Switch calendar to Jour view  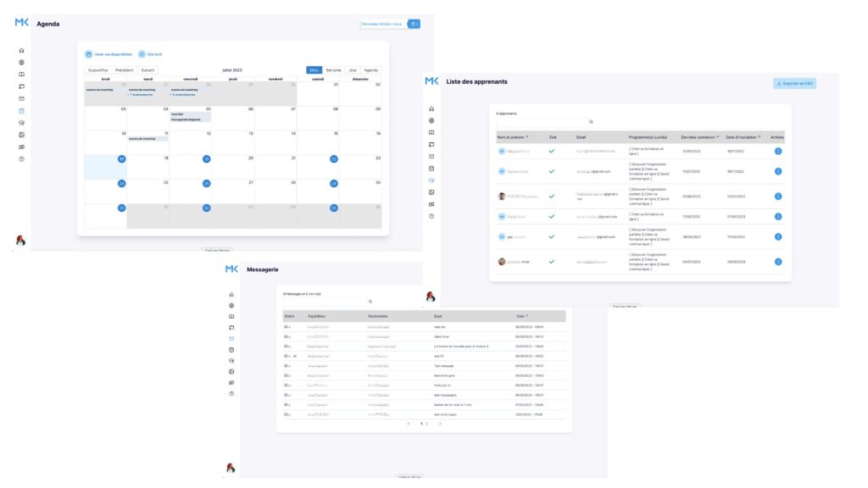point(353,70)
